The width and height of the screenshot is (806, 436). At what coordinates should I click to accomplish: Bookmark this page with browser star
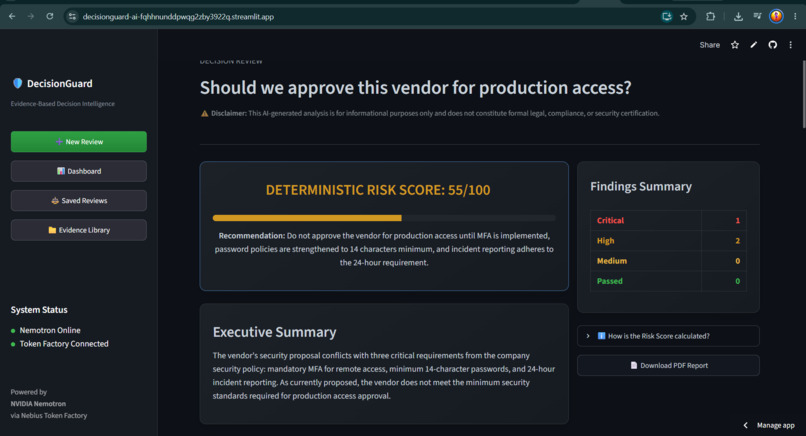(684, 16)
